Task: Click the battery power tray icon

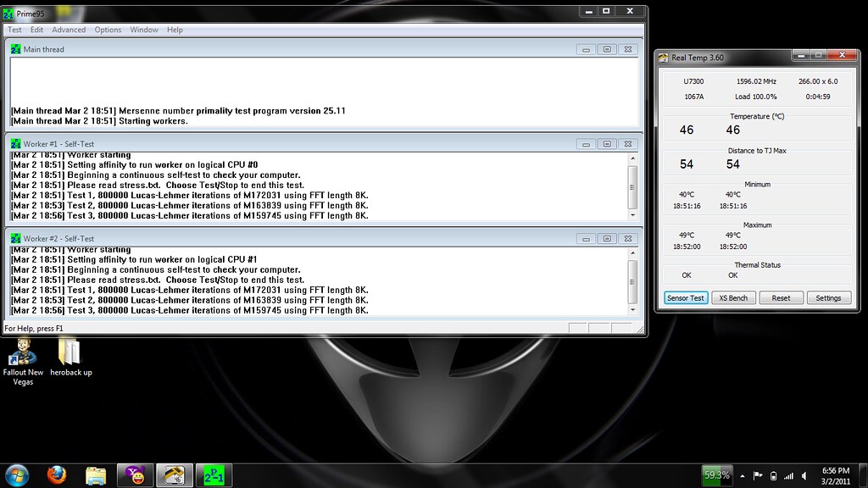Action: tap(773, 476)
